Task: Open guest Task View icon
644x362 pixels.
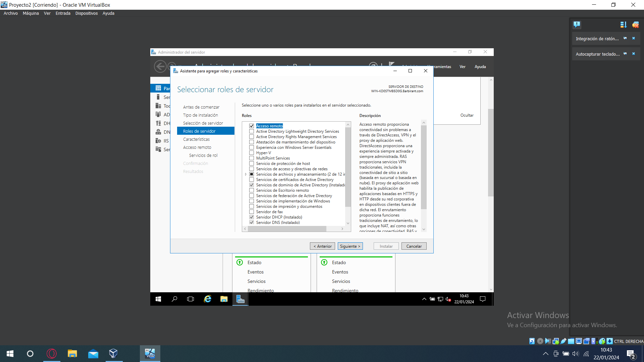Action: click(x=191, y=299)
